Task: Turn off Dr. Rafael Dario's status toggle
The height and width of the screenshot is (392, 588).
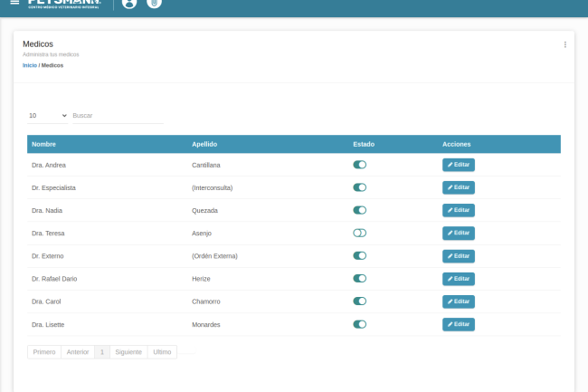Action: click(x=359, y=279)
